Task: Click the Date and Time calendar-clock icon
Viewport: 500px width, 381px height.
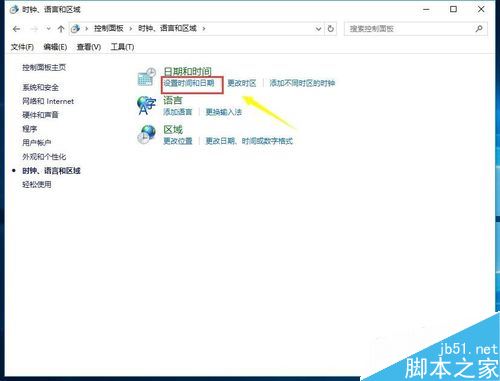Action: tap(147, 77)
